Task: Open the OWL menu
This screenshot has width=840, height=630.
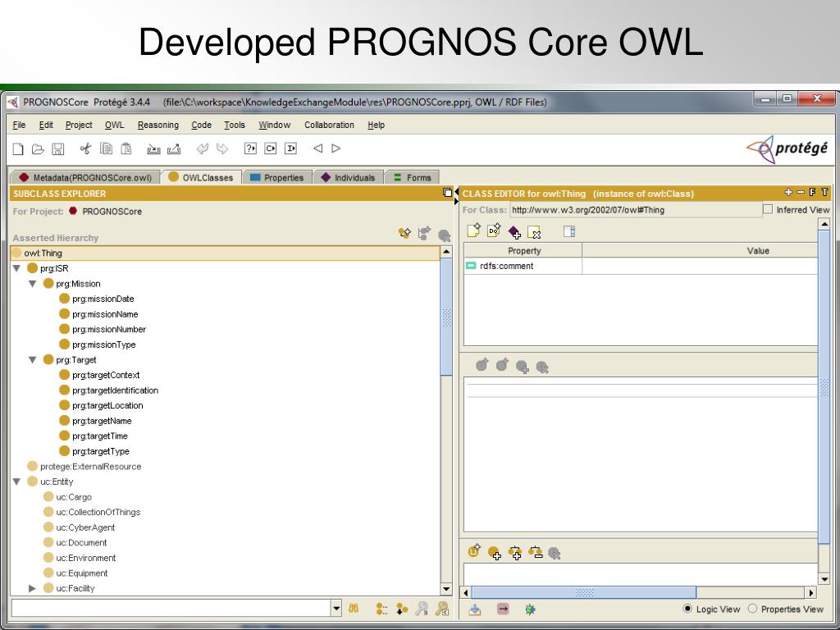Action: click(x=114, y=125)
